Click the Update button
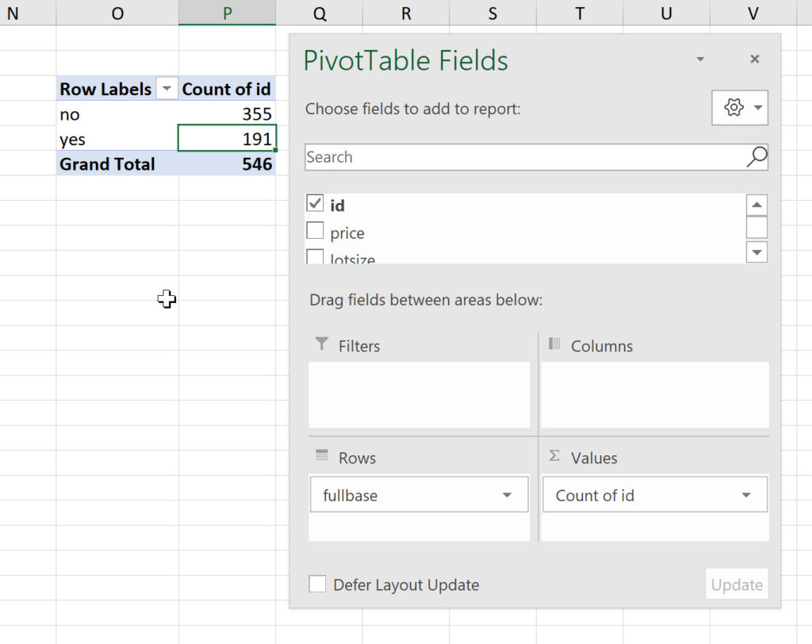Image resolution: width=812 pixels, height=644 pixels. pos(736,585)
